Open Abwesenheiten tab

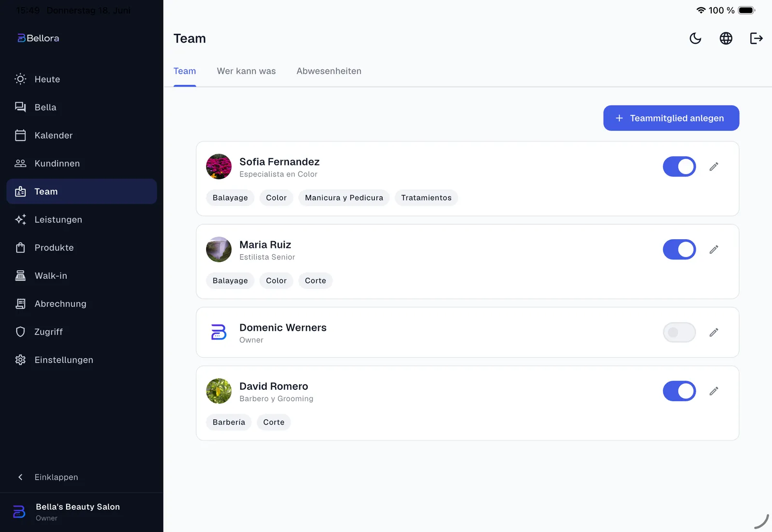pyautogui.click(x=329, y=71)
